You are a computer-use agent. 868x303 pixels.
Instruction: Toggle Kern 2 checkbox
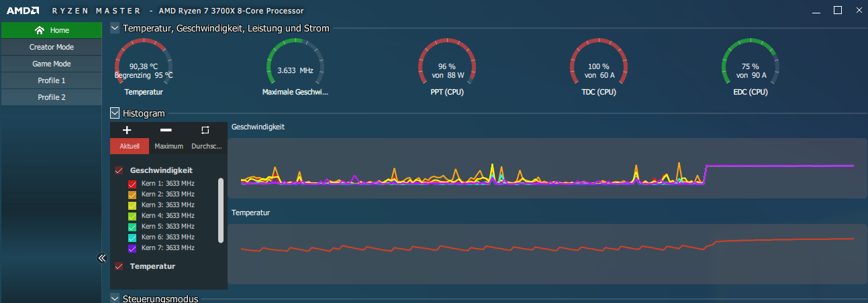coord(132,194)
